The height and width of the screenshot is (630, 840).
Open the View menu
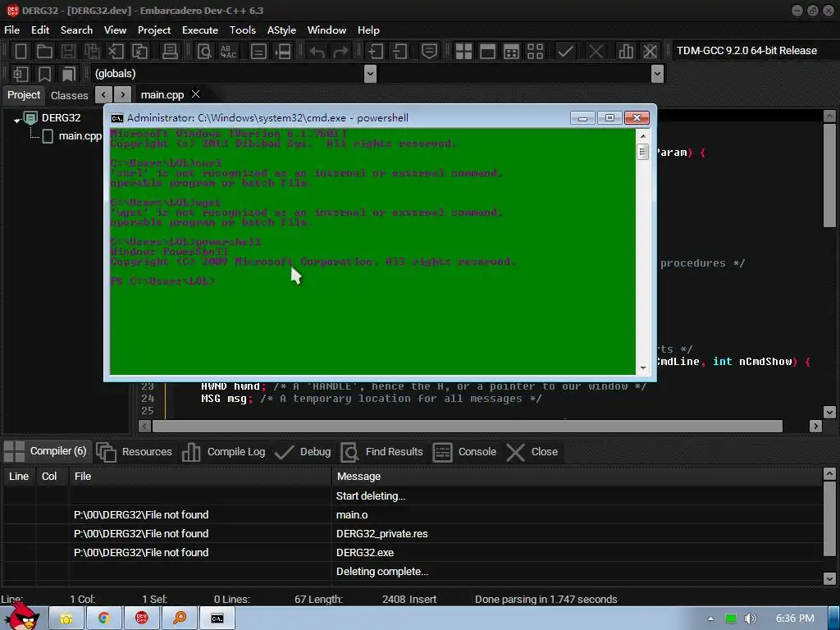click(x=115, y=30)
